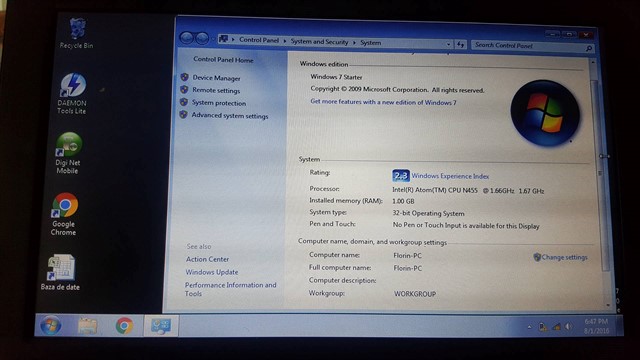The image size is (640, 360).
Task: Open Chrome from the taskbar
Action: 124,326
